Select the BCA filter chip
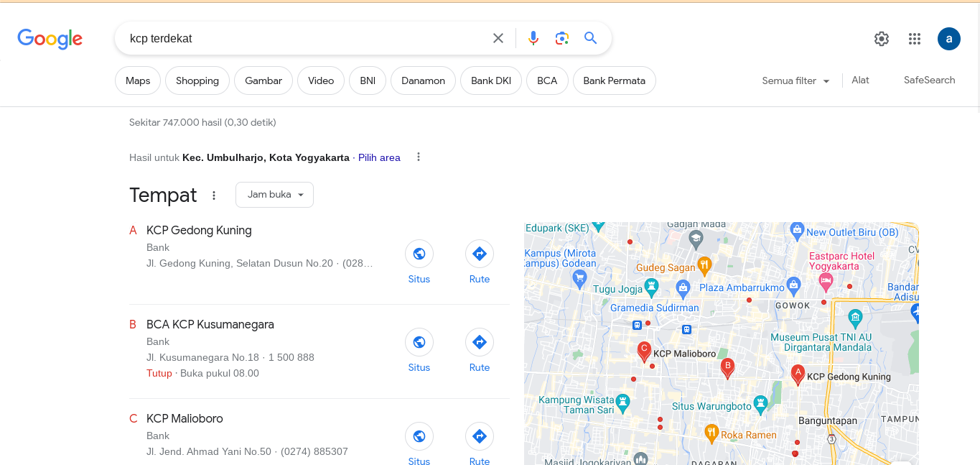Screen dimensions: 980x465 click(547, 80)
